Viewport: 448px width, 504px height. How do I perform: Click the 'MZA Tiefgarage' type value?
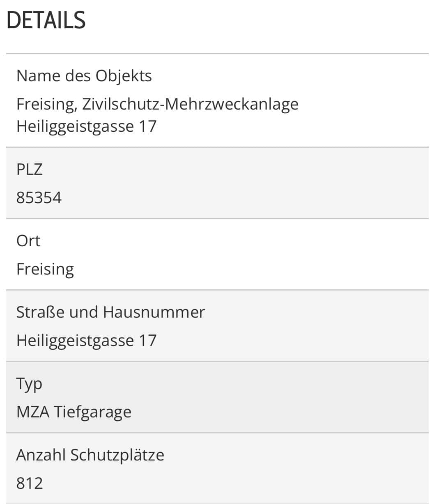pos(74,412)
